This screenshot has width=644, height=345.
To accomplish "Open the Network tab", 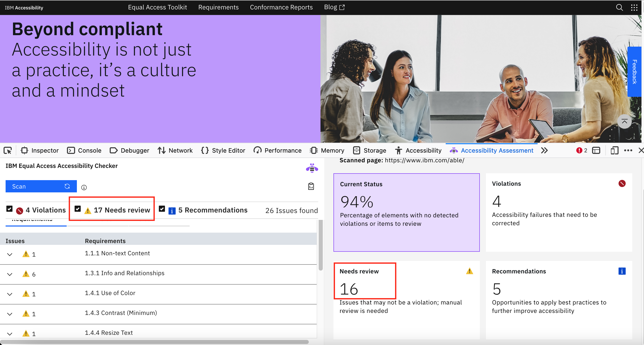I will (175, 150).
